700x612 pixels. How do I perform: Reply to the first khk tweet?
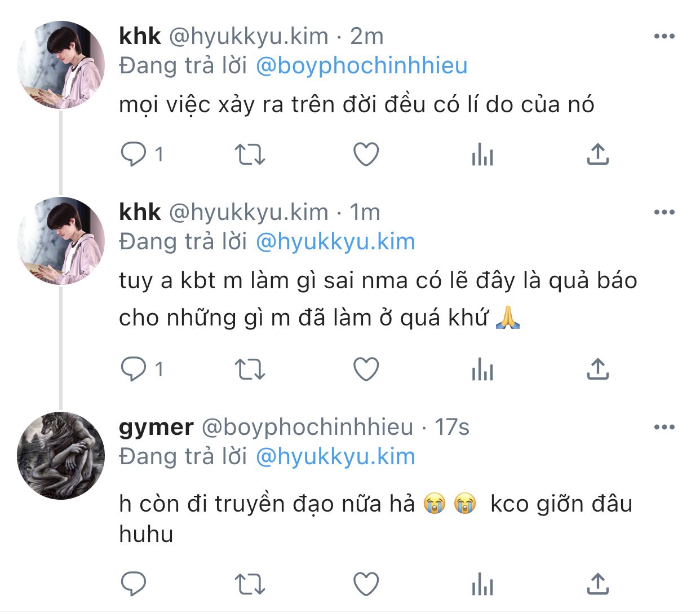pos(134,154)
